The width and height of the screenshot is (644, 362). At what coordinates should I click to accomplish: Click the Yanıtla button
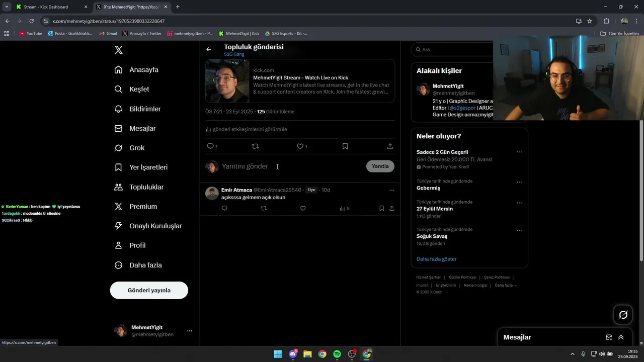click(380, 166)
